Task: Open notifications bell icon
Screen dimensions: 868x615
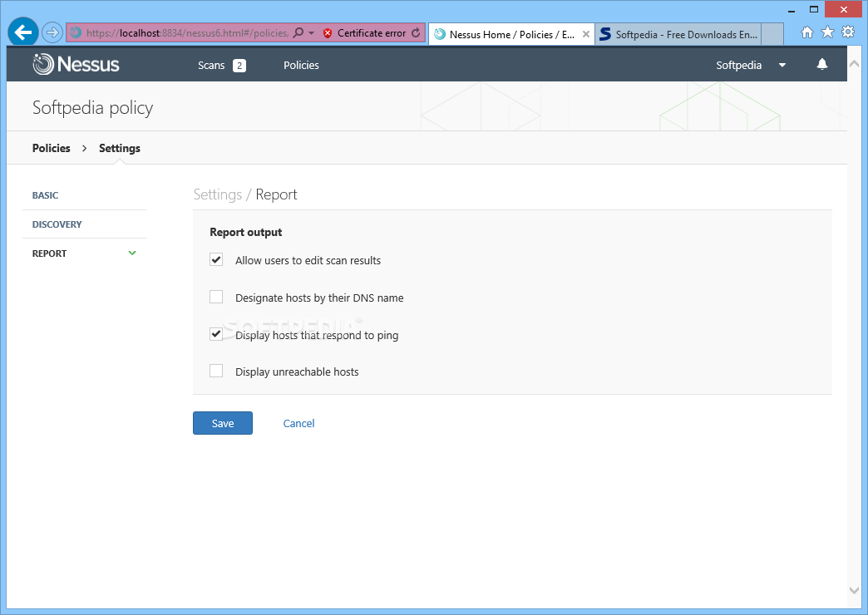Action: tap(822, 64)
